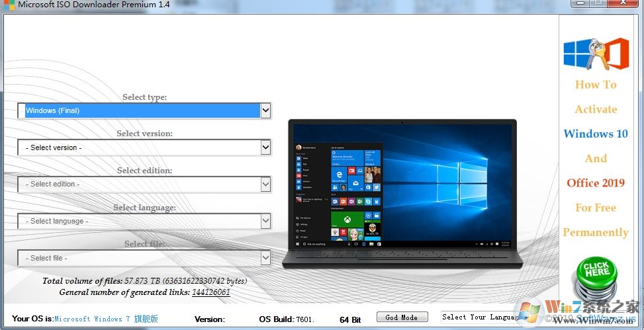Click the Microsoft Windows 7 OS name link
This screenshot has width=644, height=330.
tap(106, 319)
